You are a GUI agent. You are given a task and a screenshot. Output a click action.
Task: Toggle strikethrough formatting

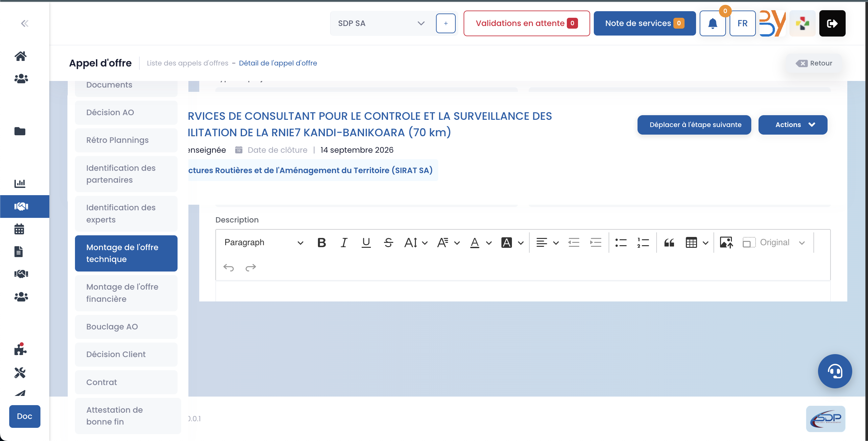pyautogui.click(x=388, y=243)
